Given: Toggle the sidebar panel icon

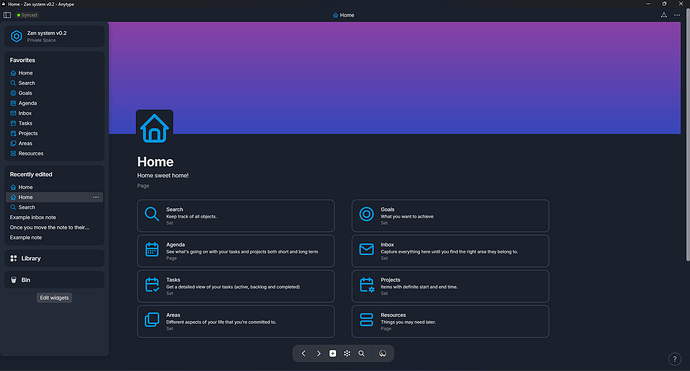Looking at the screenshot, I should click(x=7, y=15).
